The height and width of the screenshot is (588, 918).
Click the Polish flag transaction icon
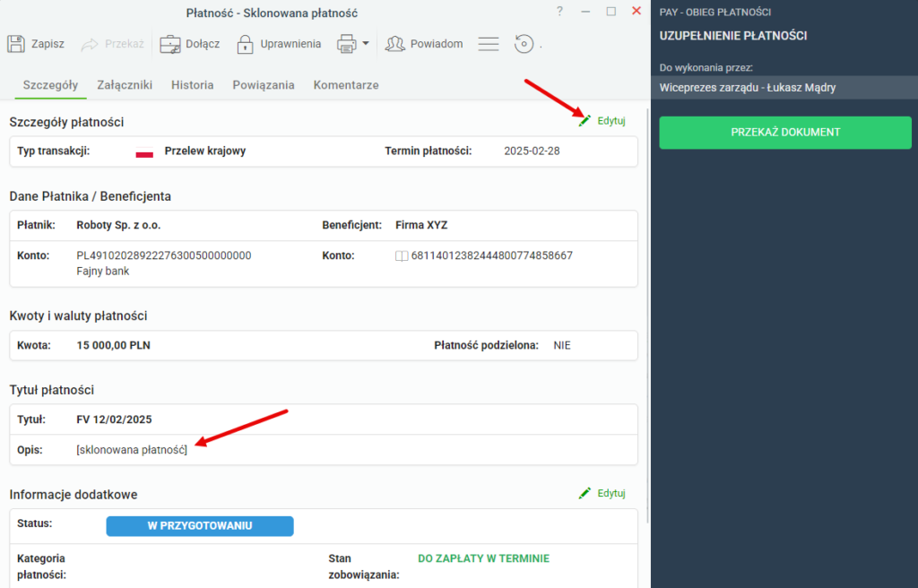(x=144, y=151)
